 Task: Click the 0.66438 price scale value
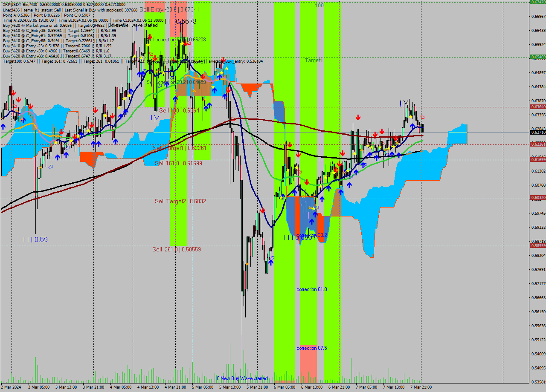point(538,31)
